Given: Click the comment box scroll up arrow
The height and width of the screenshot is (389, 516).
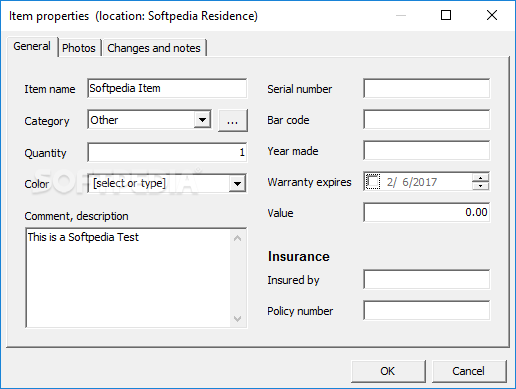Looking at the screenshot, I should coord(238,238).
